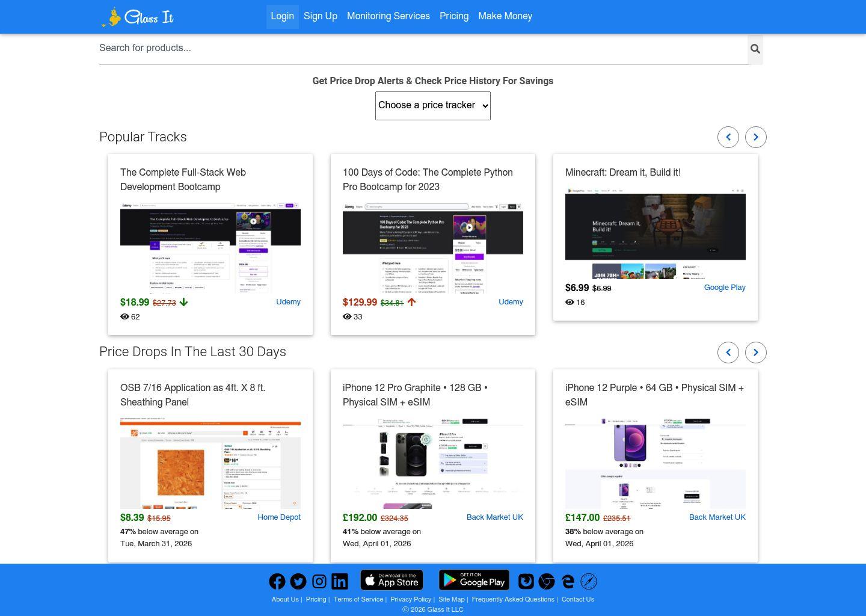Open the iPhone 12 Purple product thumbnail
The image size is (866, 616).
point(656,464)
